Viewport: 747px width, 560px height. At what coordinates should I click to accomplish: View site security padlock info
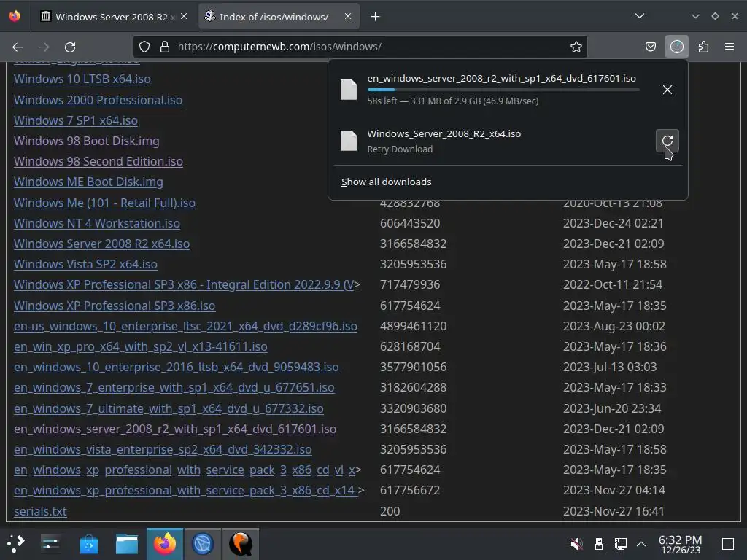point(165,47)
